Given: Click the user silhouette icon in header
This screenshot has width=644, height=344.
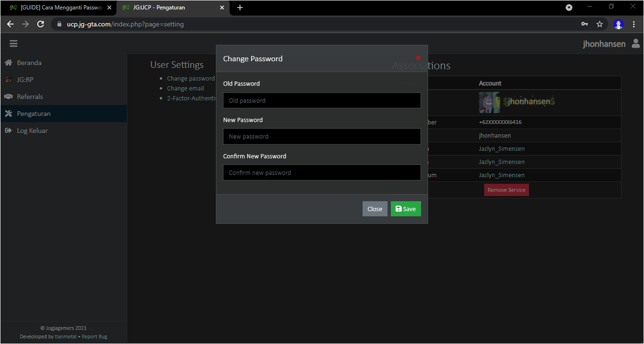Looking at the screenshot, I should pos(635,44).
